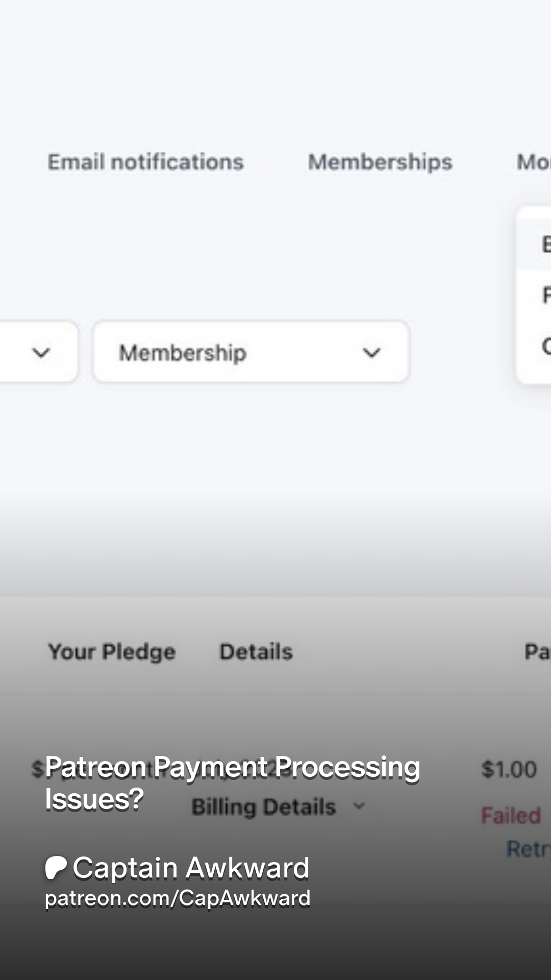
Task: Follow the patreon.com/CapAwkward link
Action: pos(178,898)
